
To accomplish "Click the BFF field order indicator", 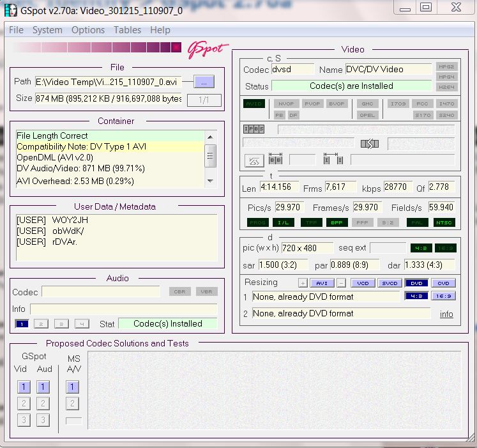I will click(337, 222).
